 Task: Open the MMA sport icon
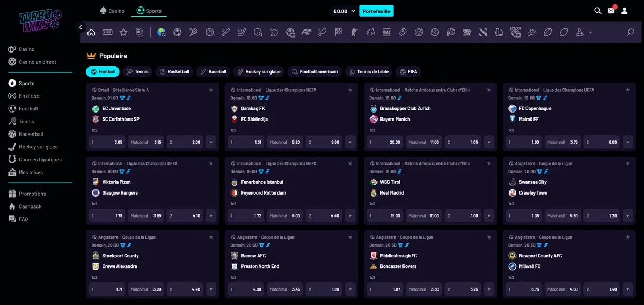(x=386, y=32)
